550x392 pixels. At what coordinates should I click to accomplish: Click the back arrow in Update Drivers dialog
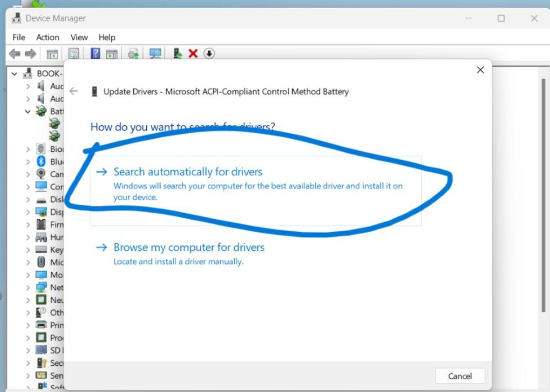click(x=73, y=91)
